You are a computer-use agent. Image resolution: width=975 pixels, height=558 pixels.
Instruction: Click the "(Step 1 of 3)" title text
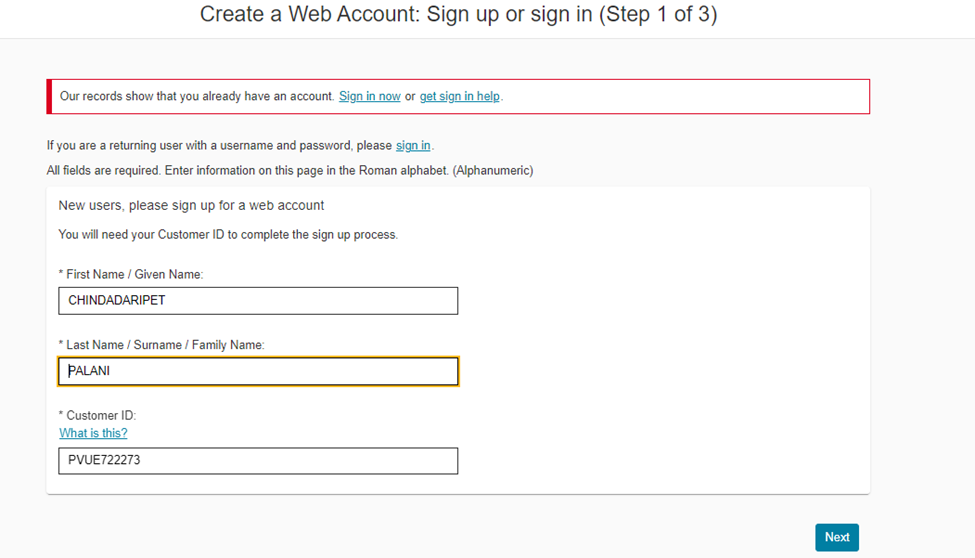[658, 15]
